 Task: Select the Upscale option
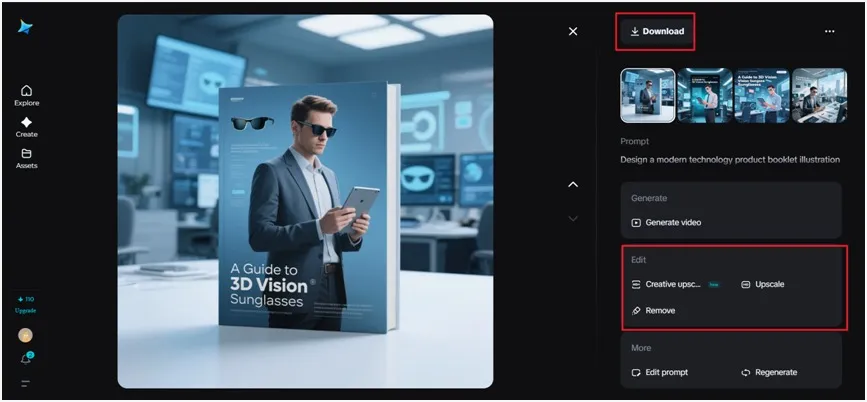point(763,284)
